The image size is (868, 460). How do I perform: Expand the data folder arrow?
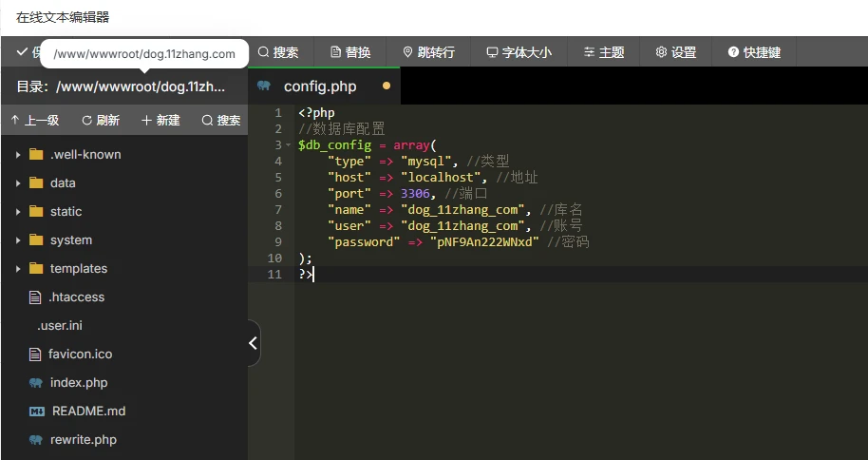18,182
